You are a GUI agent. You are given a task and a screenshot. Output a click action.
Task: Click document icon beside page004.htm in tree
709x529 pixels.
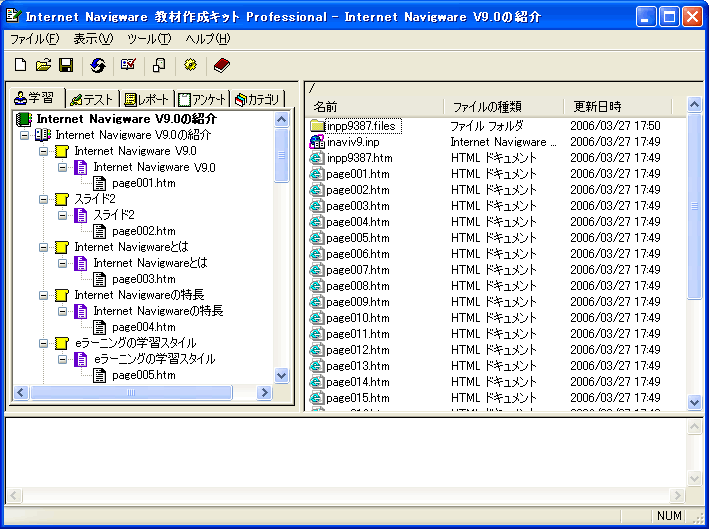(x=99, y=327)
